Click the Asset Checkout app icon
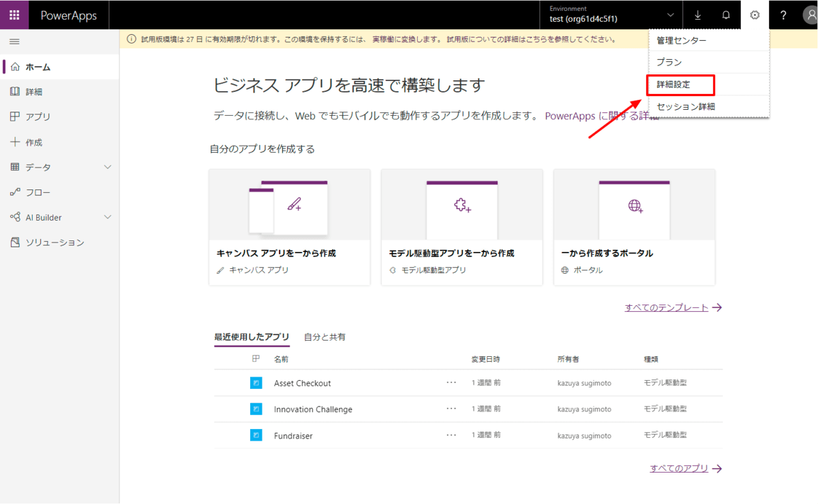This screenshot has width=818, height=504. 256,383
